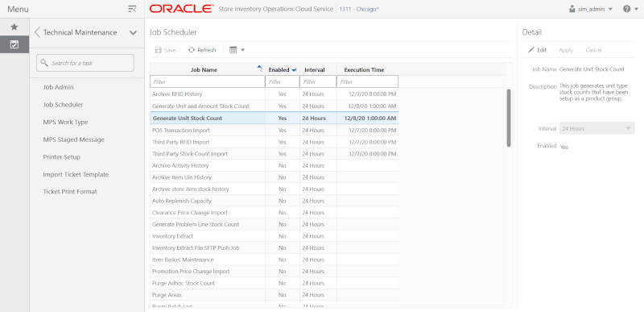Open Printer Setup task
644x312 pixels.
[x=62, y=157]
